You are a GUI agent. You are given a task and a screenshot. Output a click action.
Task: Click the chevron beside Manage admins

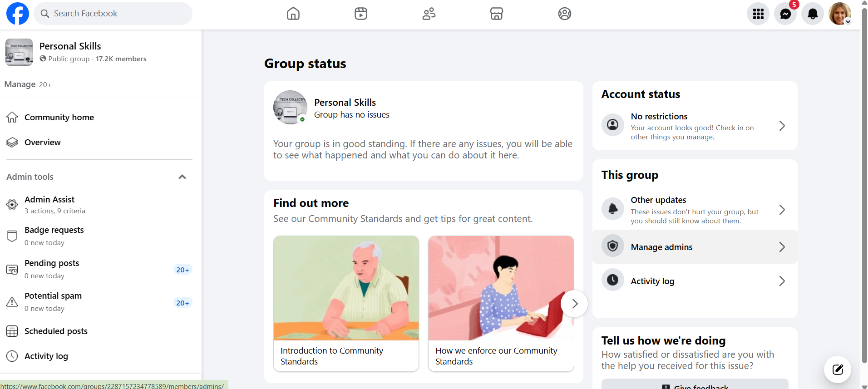[782, 247]
